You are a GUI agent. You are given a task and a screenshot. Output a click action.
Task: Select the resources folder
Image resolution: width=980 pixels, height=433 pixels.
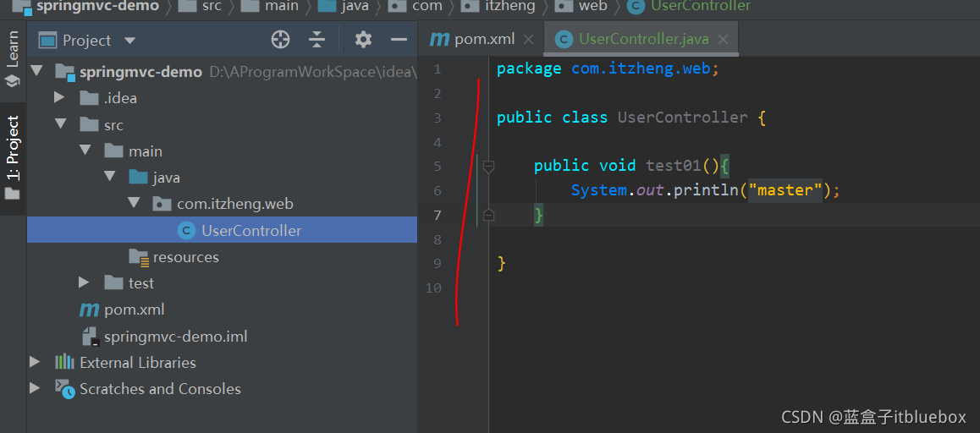(185, 257)
